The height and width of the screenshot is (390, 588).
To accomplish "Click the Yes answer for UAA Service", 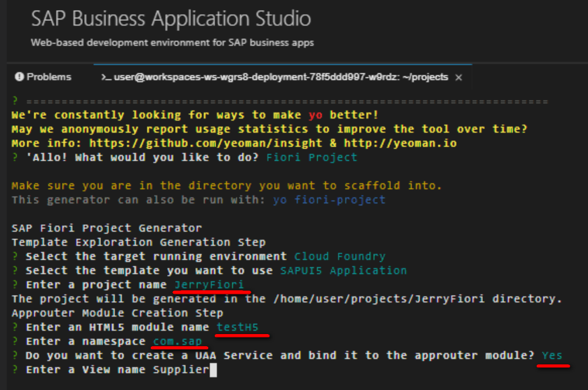I will click(552, 356).
